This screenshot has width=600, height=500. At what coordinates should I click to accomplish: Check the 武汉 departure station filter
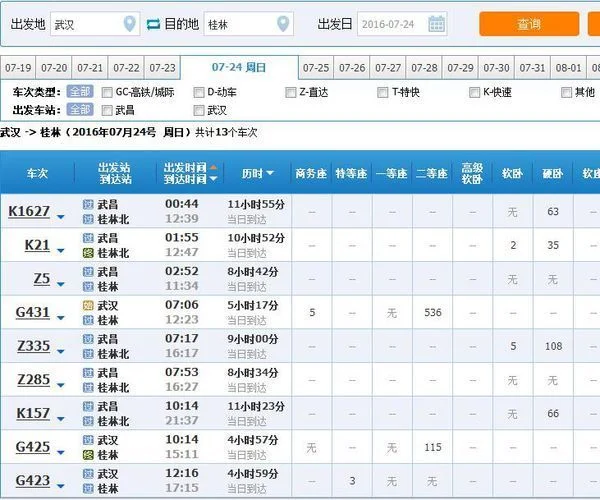[x=199, y=111]
